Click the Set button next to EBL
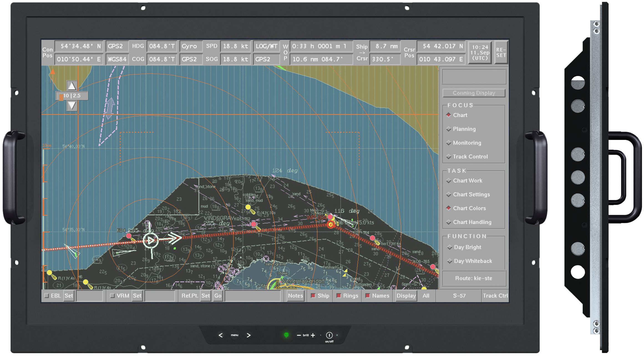644x356 pixels. [69, 296]
